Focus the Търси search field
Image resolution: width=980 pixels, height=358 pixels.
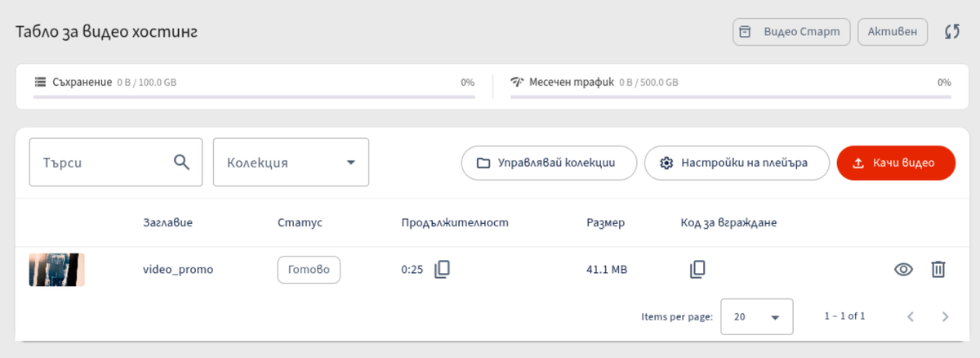coord(115,162)
